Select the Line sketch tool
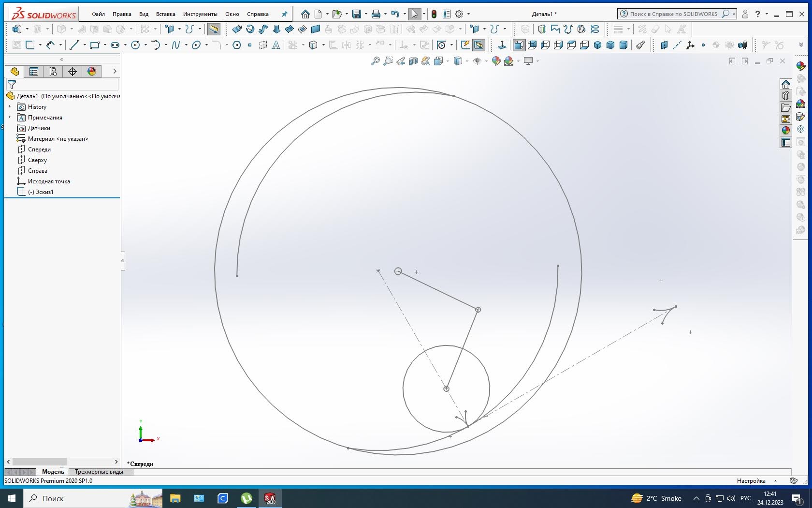812x508 pixels. click(x=74, y=45)
